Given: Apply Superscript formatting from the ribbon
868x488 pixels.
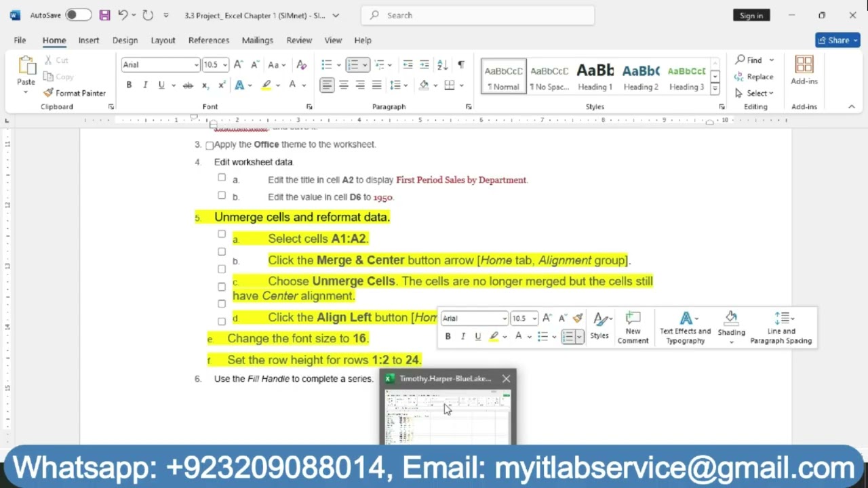Looking at the screenshot, I should [x=222, y=85].
